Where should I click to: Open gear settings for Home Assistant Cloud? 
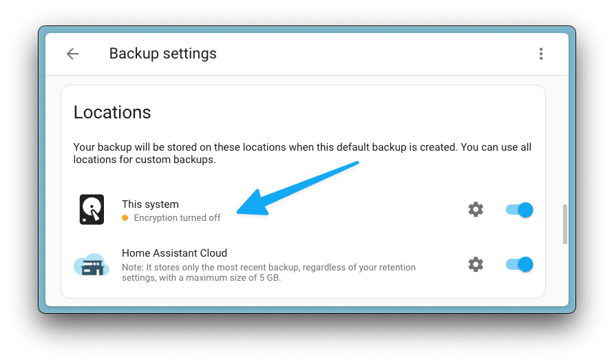(x=476, y=264)
